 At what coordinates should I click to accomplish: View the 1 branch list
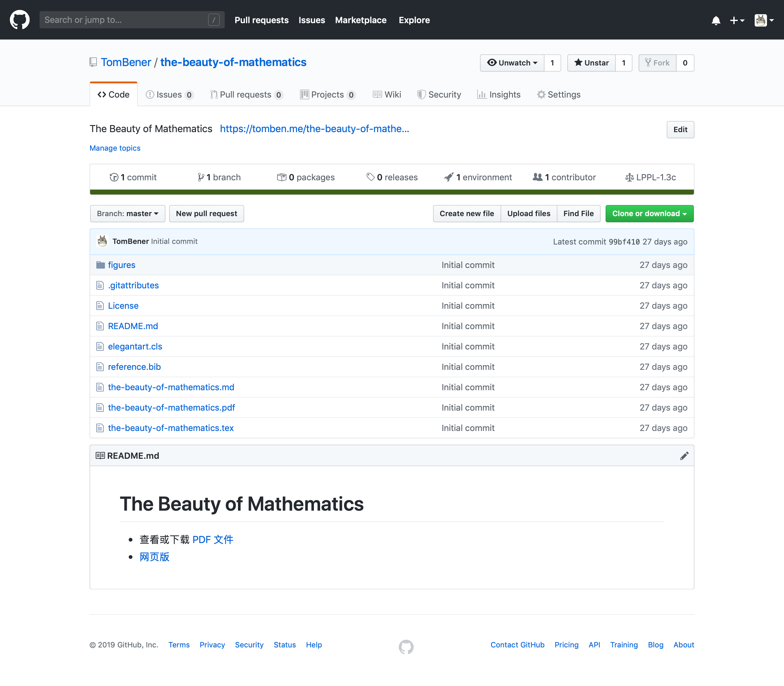coord(219,177)
